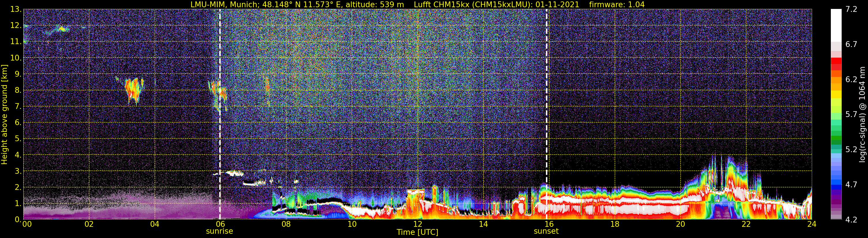
Task: Click the height axis tick label 3
Action: click(x=18, y=171)
